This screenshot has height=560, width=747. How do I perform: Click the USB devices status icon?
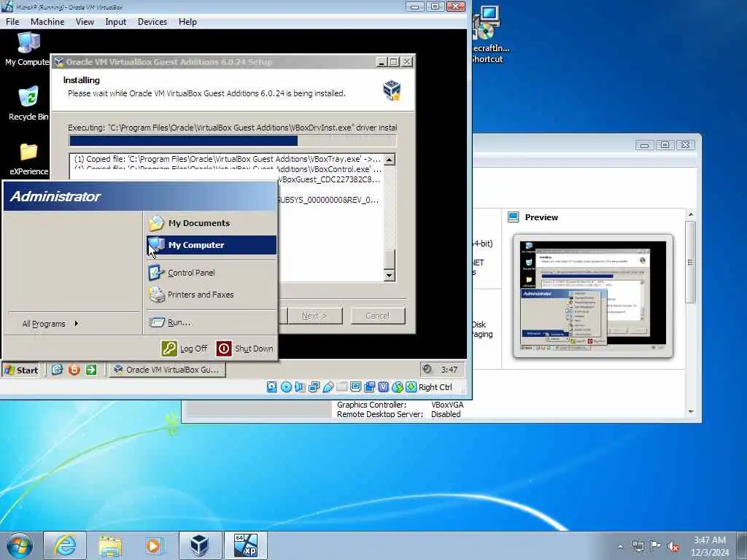pos(328,387)
